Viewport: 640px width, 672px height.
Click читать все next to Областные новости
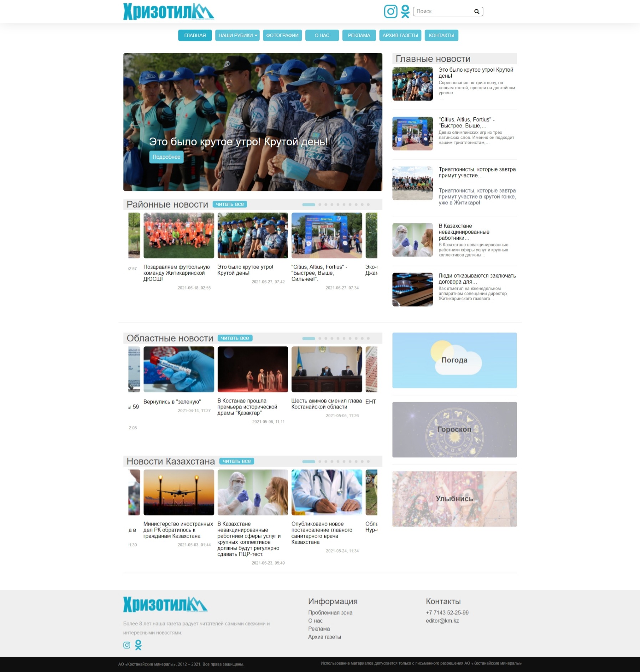pos(235,338)
